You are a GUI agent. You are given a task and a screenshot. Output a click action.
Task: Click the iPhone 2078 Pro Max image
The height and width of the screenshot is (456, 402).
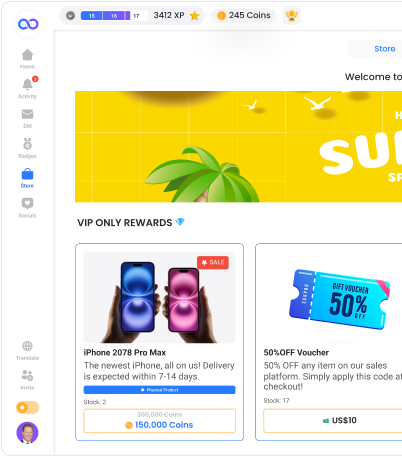click(x=159, y=297)
